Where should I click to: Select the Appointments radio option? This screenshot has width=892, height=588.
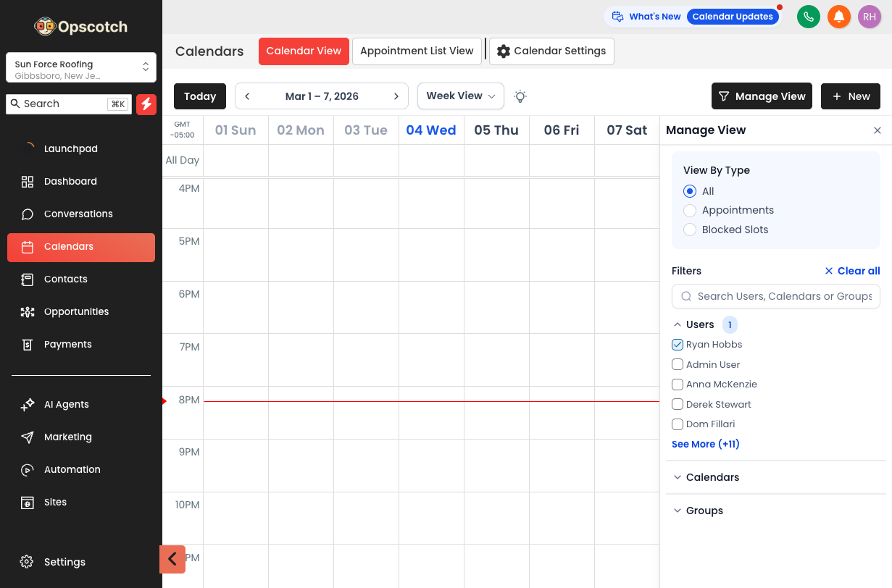click(x=690, y=211)
